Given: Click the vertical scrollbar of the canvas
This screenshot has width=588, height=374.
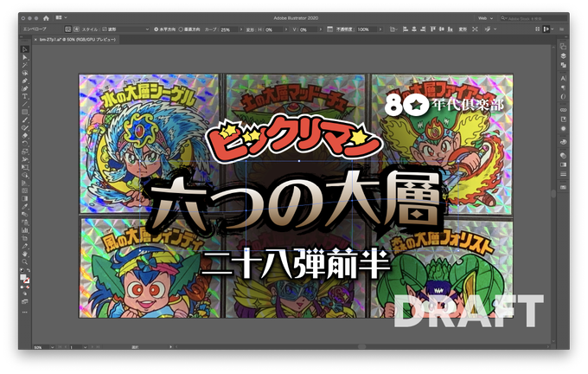Looking at the screenshot, I should pos(553,194).
